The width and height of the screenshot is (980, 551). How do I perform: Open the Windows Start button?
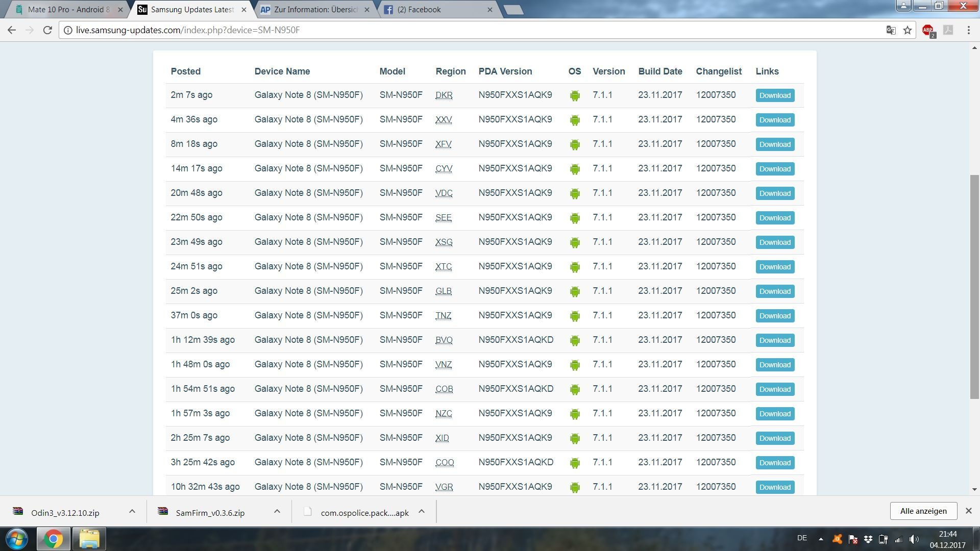pos(16,539)
